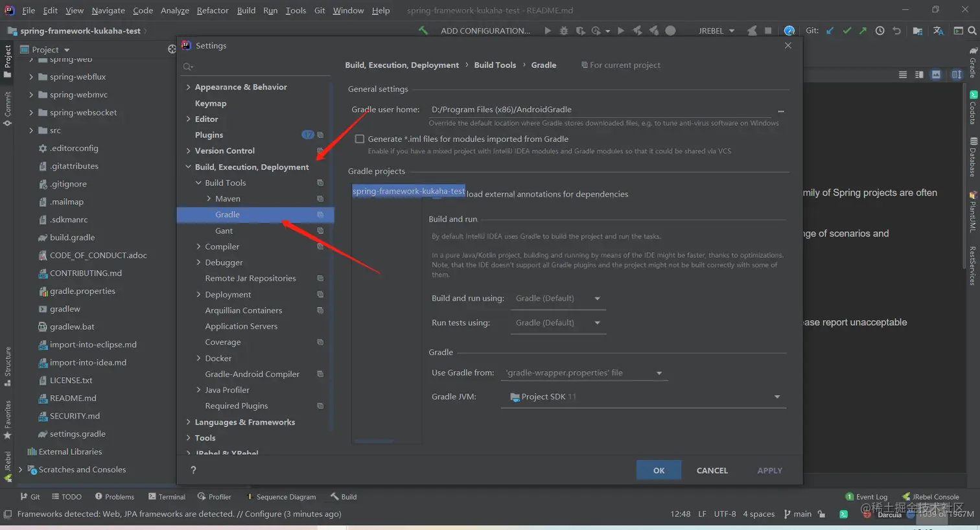Image resolution: width=980 pixels, height=530 pixels.
Task: Select spring-framework-kukaha-test in Gradle projects list
Action: [408, 191]
